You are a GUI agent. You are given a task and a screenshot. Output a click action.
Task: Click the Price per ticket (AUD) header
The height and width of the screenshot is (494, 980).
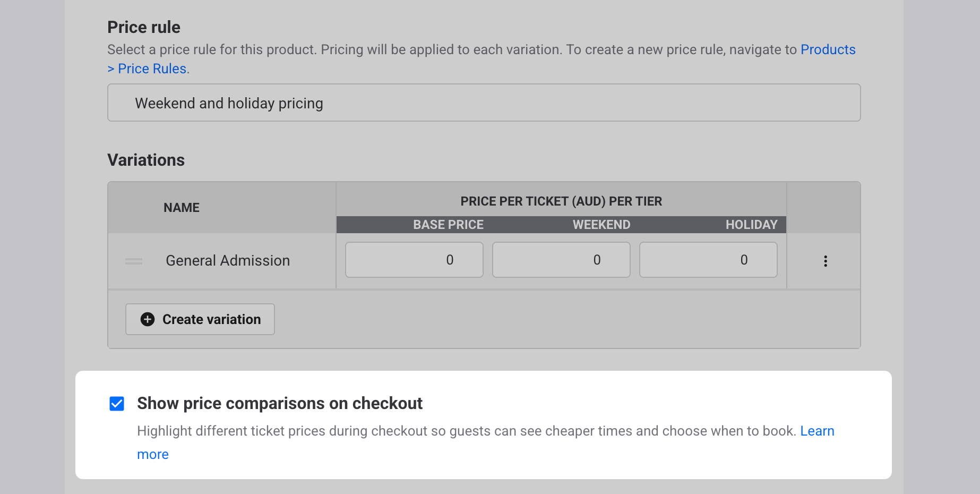click(x=561, y=201)
